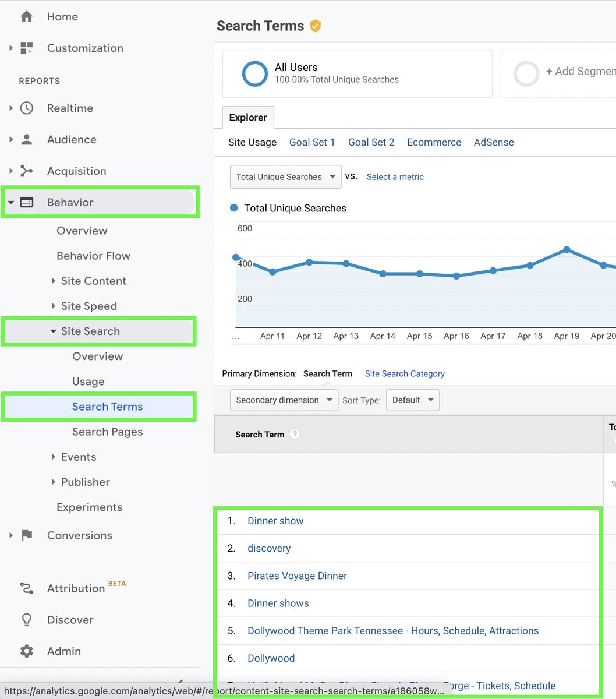Open the Attribution beta icon
Screen dimensions: 616x699
(x=27, y=588)
